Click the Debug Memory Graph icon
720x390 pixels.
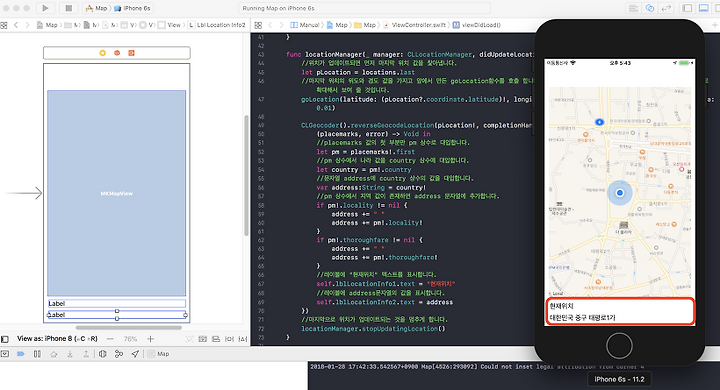pyautogui.click(x=119, y=354)
